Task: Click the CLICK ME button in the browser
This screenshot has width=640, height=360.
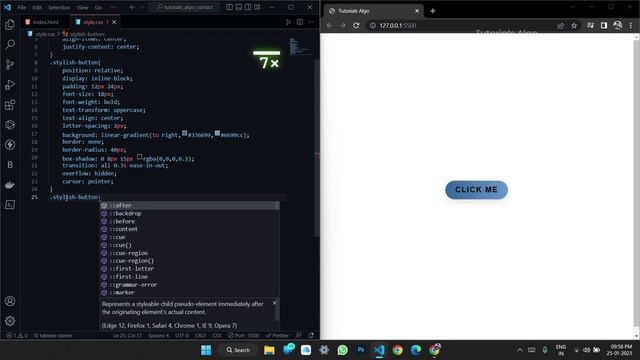Action: point(476,190)
